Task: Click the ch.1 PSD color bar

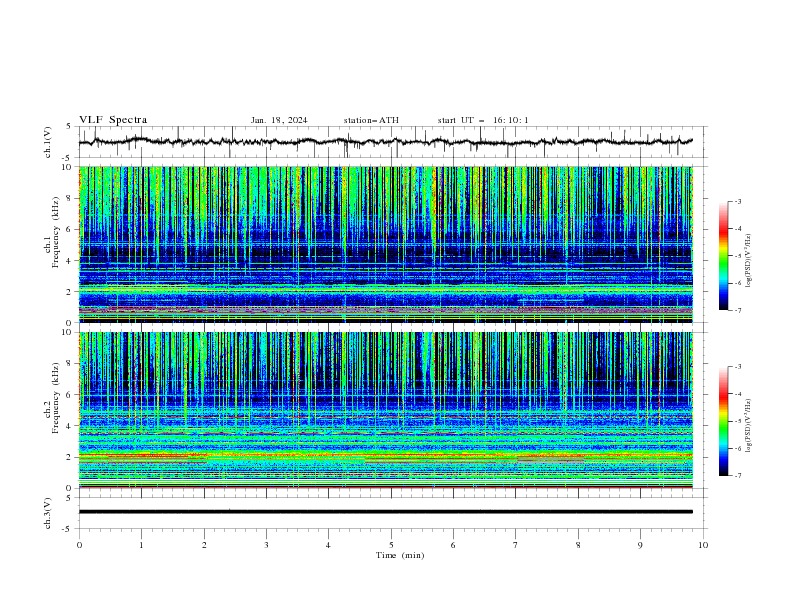Action: 723,256
